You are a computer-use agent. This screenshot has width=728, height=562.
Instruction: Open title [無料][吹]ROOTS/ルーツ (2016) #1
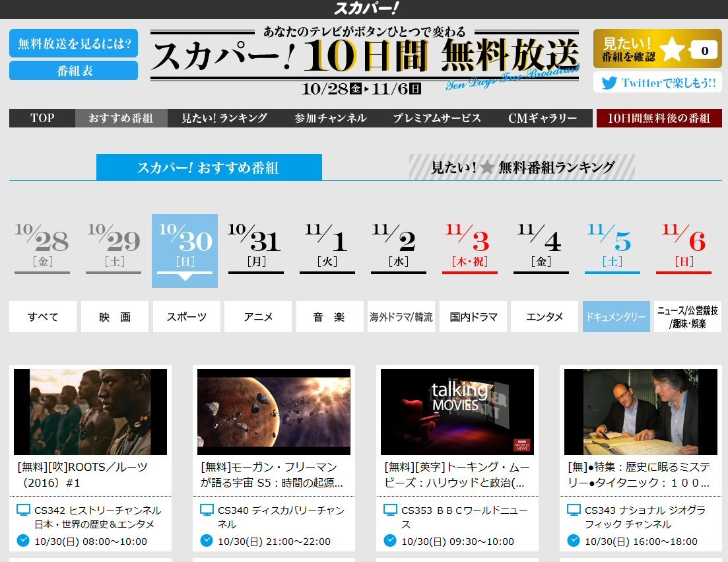coord(83,475)
